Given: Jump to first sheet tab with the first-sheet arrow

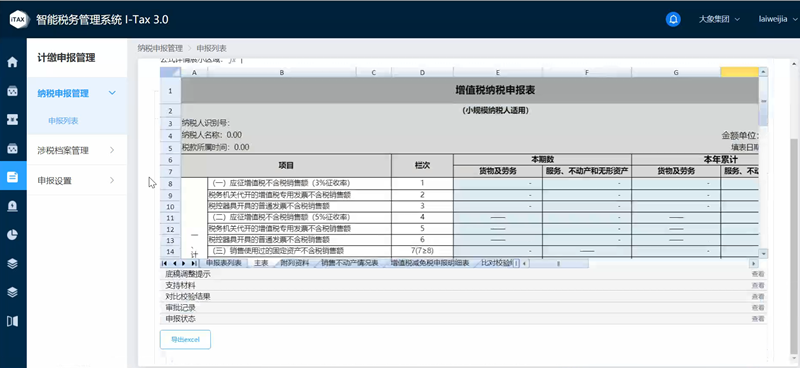Looking at the screenshot, I should (x=165, y=263).
